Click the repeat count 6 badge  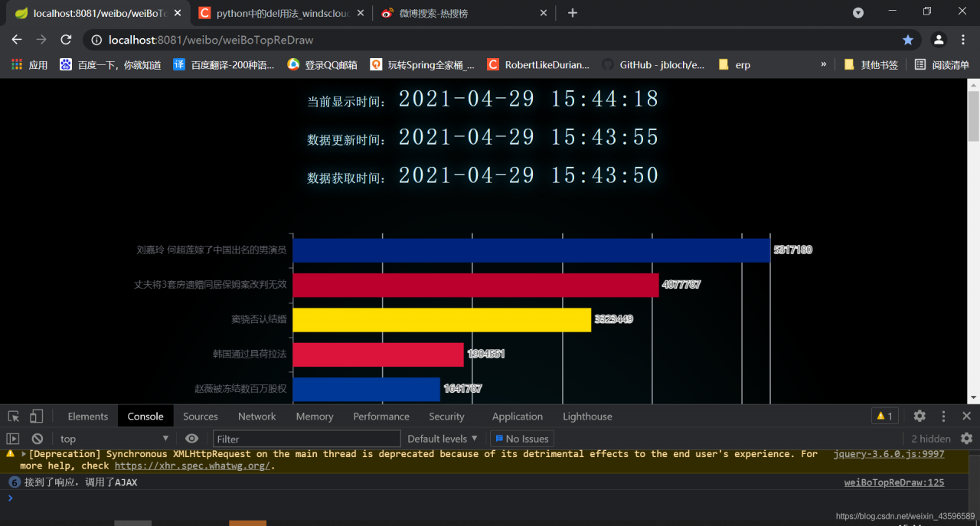14,482
